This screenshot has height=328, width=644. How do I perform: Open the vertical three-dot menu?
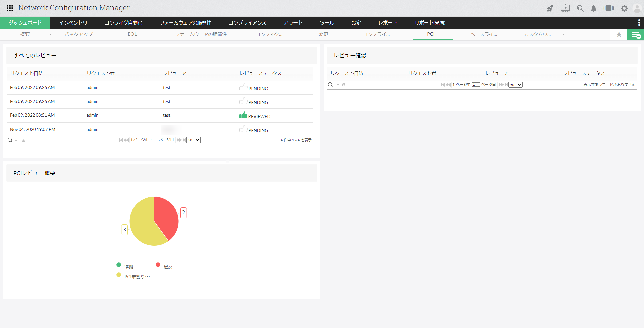click(x=639, y=22)
